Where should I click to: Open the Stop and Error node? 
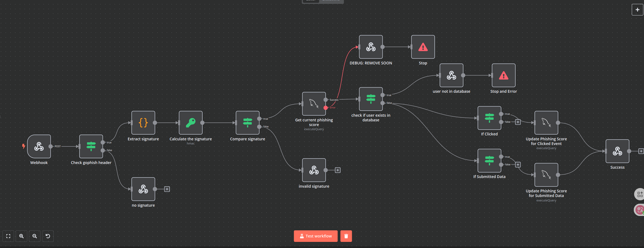[503, 75]
